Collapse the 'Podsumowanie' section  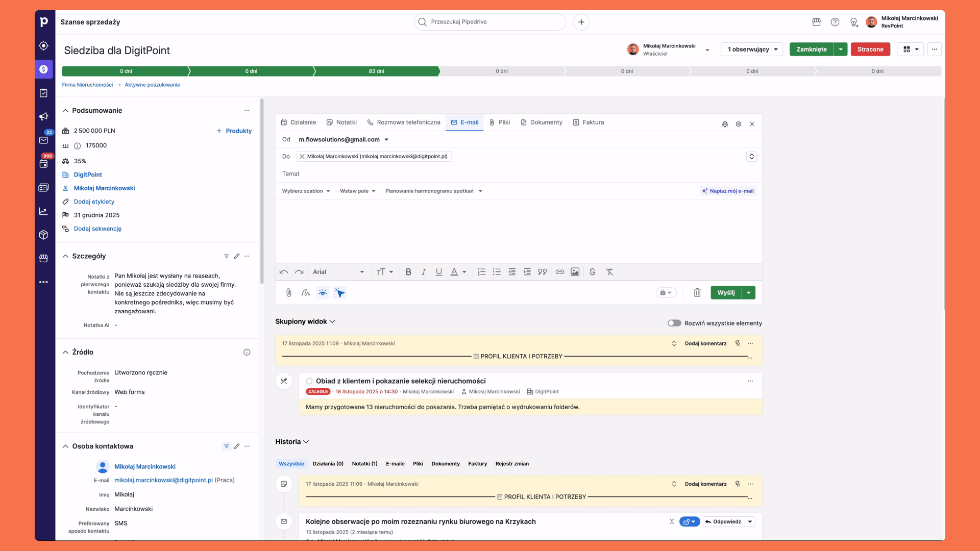point(65,110)
